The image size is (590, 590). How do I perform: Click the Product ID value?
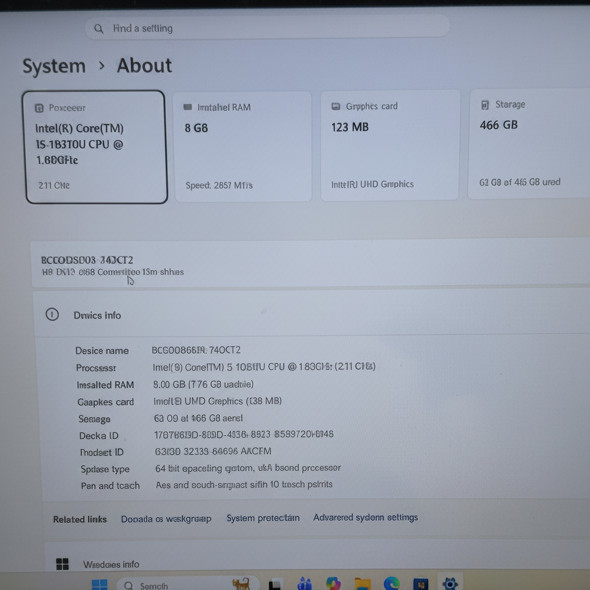click(x=213, y=451)
